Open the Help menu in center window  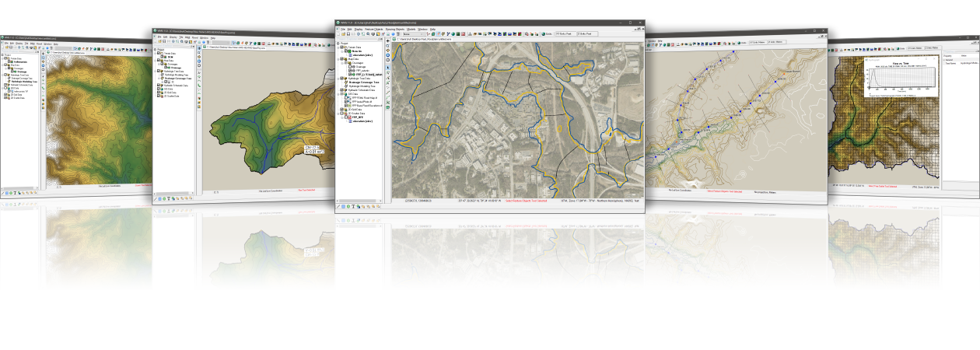tap(432, 30)
